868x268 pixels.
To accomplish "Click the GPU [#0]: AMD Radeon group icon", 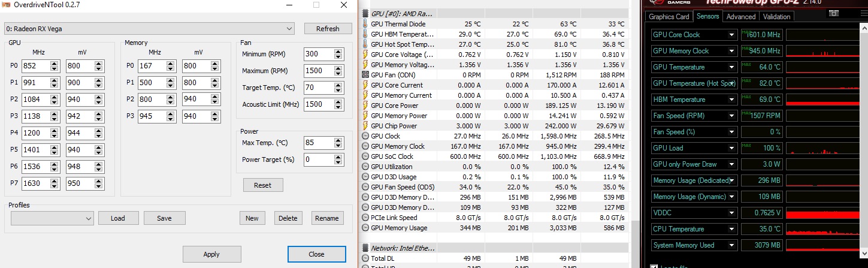I will click(366, 13).
